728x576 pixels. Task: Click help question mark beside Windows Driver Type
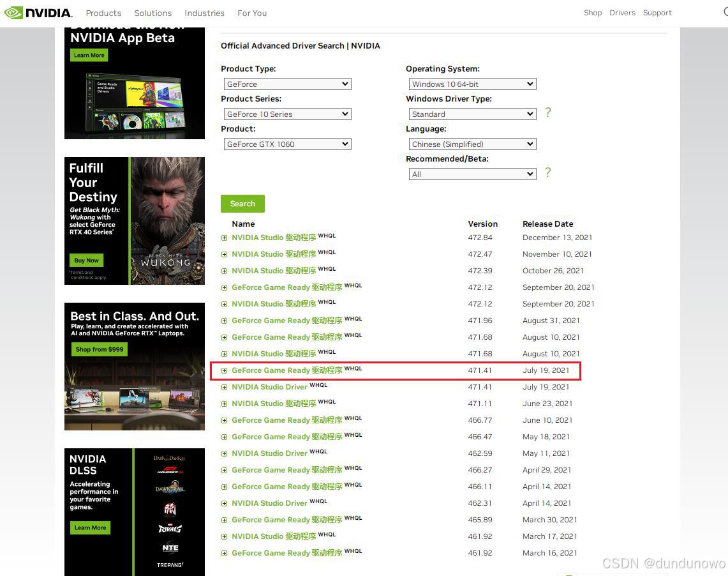pyautogui.click(x=548, y=112)
